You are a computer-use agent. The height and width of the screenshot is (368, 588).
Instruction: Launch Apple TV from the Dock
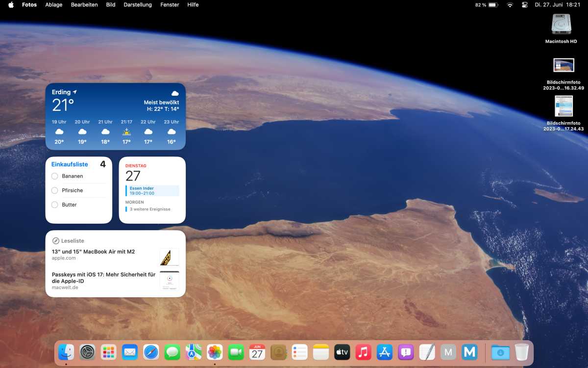tap(342, 352)
